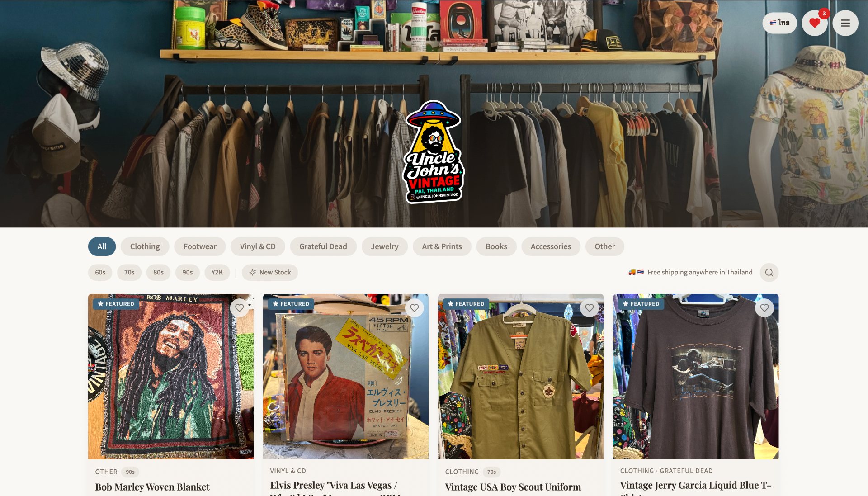Viewport: 868px width, 496px height.
Task: Open Boy Scout Uniform product image
Action: click(x=521, y=377)
